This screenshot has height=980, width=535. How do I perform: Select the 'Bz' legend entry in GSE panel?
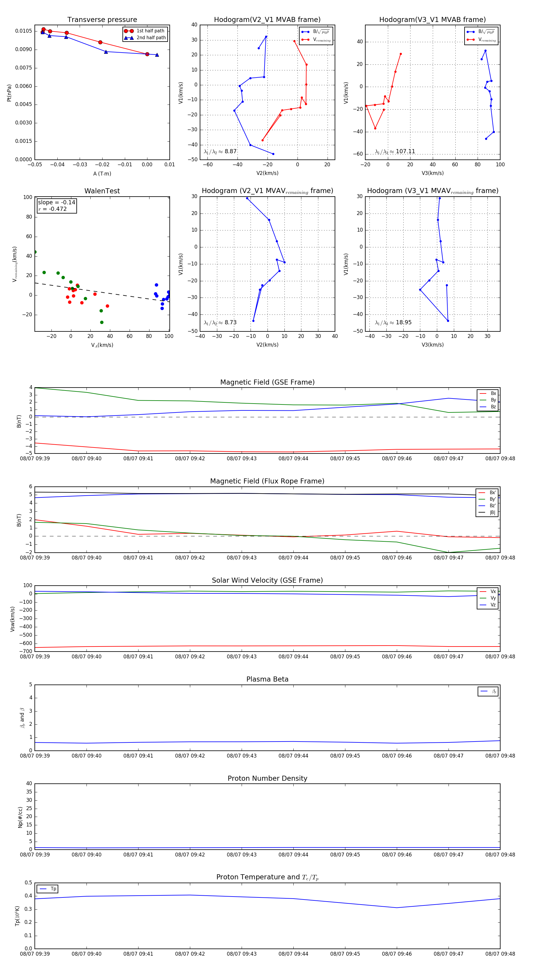pyautogui.click(x=488, y=407)
